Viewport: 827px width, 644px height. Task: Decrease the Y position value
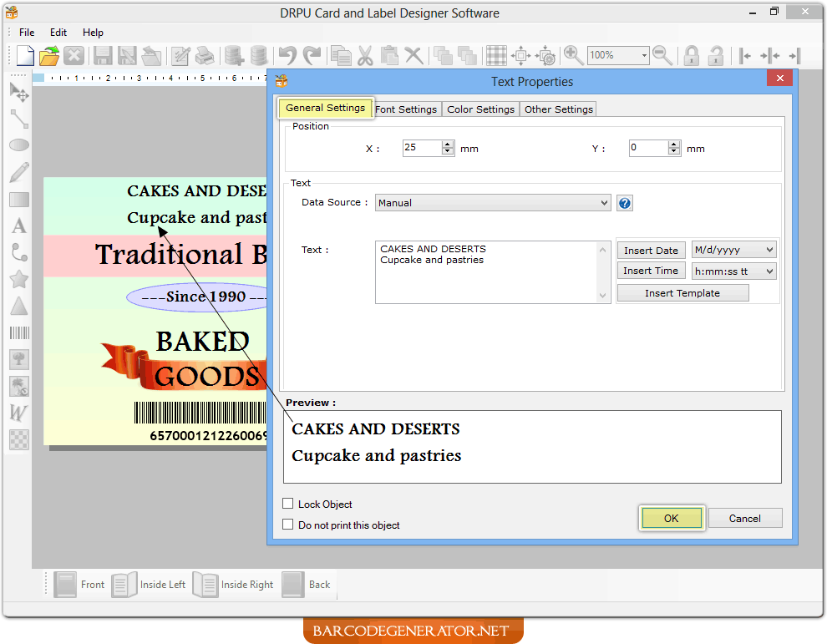[674, 151]
